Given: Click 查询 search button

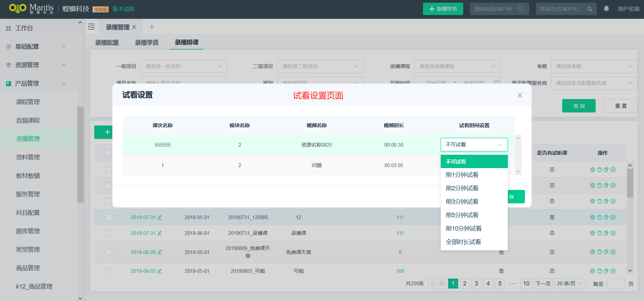Looking at the screenshot, I should coord(579,106).
